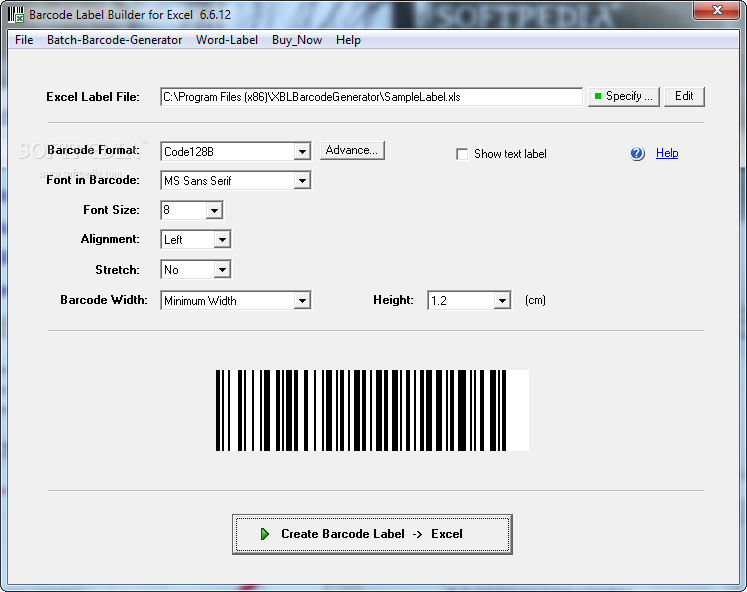
Task: Open the Barcode Format dropdown
Action: [x=302, y=152]
